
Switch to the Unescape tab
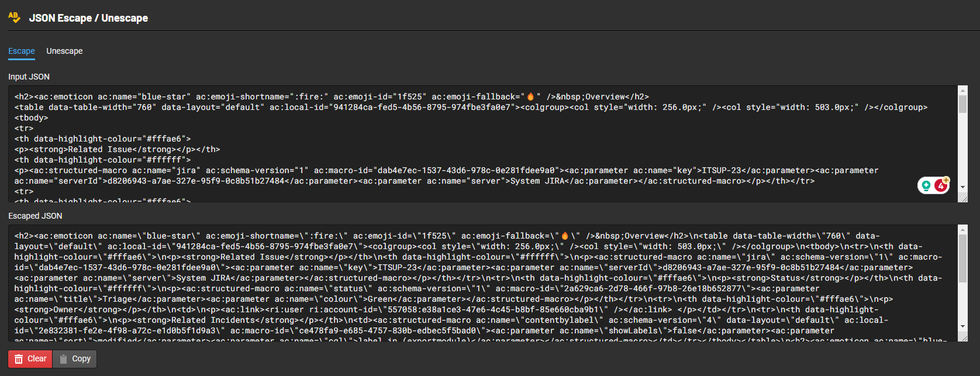point(64,51)
